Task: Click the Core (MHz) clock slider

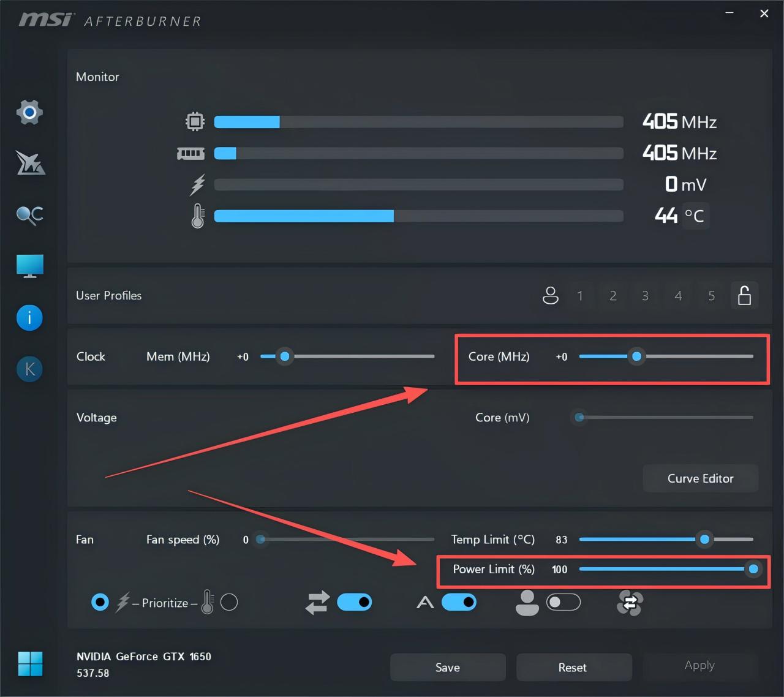Action: (x=666, y=356)
